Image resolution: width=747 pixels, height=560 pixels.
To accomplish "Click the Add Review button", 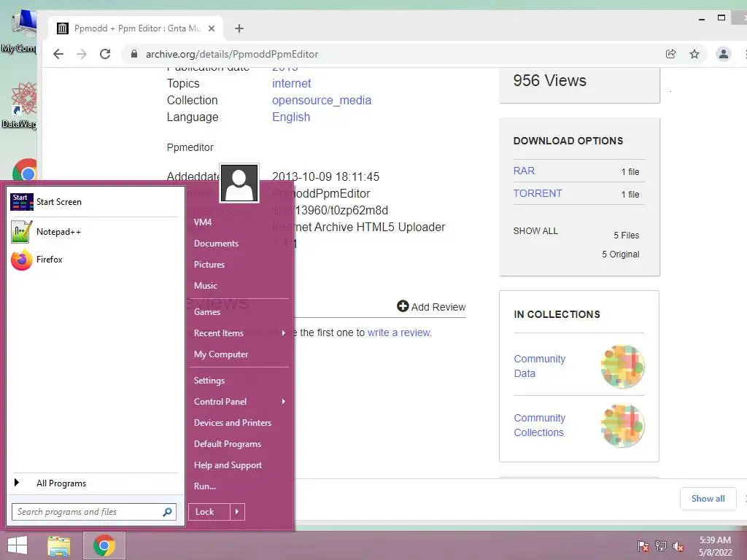I will (x=431, y=307).
